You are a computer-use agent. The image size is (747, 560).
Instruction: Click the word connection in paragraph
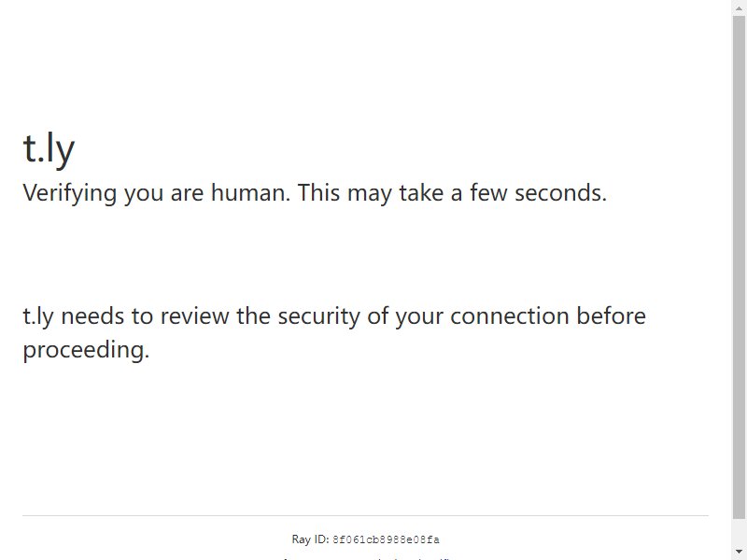coord(509,316)
